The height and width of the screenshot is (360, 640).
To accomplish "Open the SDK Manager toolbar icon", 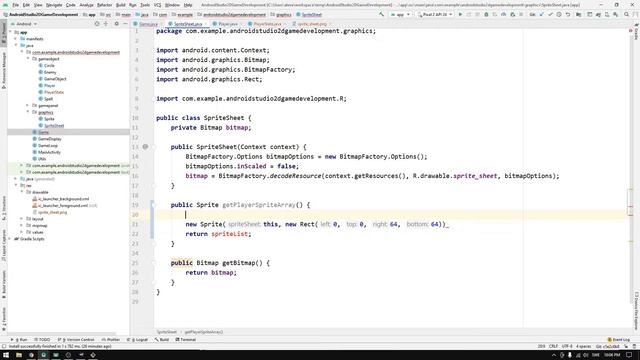I will [x=615, y=15].
